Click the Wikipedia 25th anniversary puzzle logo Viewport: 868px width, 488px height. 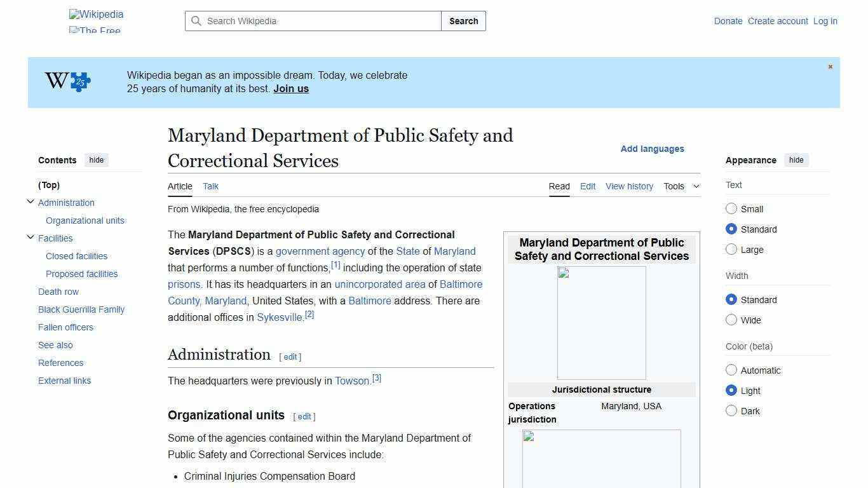click(67, 81)
